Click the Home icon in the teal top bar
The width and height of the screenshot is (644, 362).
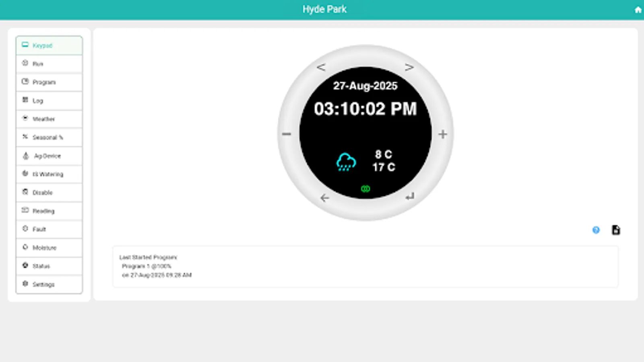638,9
